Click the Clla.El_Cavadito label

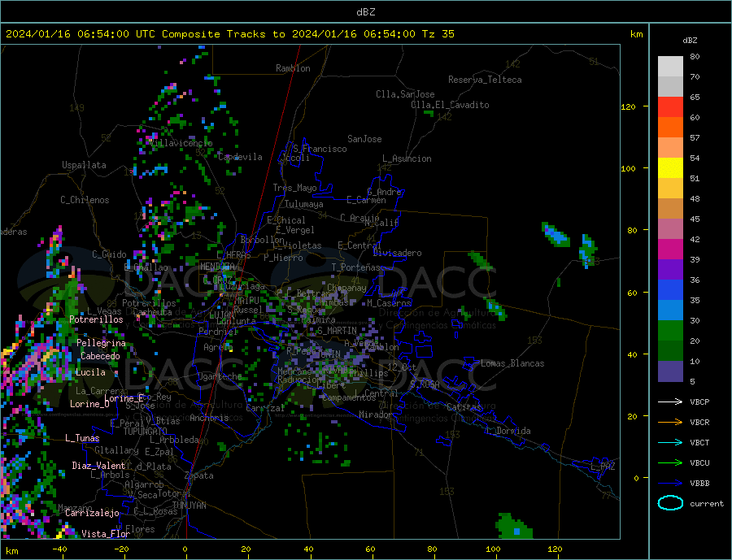click(450, 105)
